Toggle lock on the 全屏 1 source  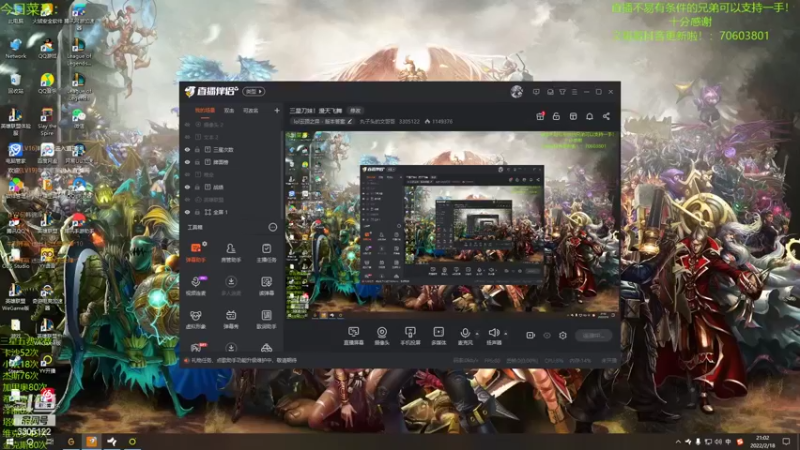click(197, 212)
